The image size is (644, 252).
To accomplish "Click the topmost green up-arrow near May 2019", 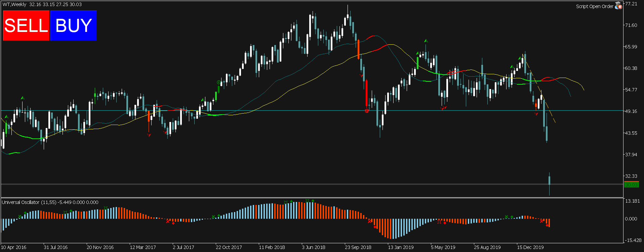I will click(x=426, y=41).
